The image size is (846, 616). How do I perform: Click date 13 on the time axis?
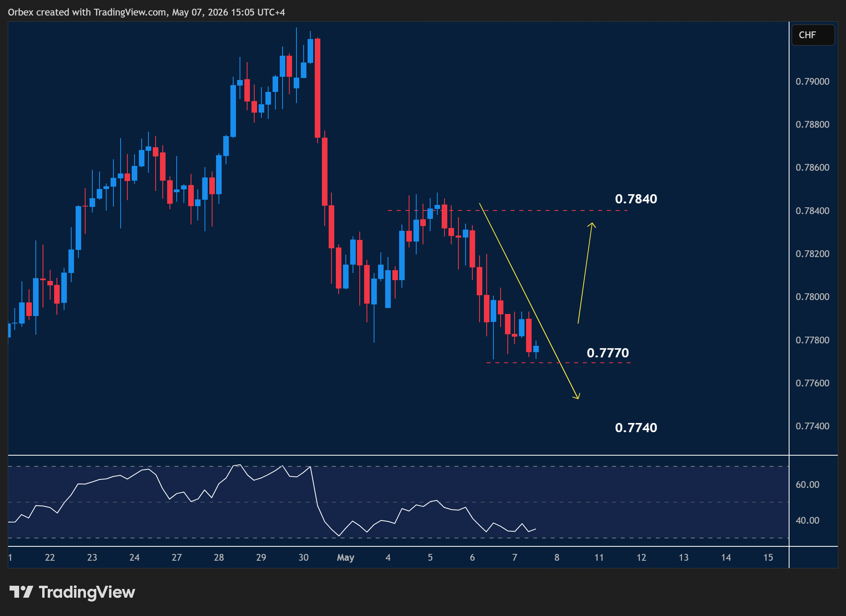(684, 558)
